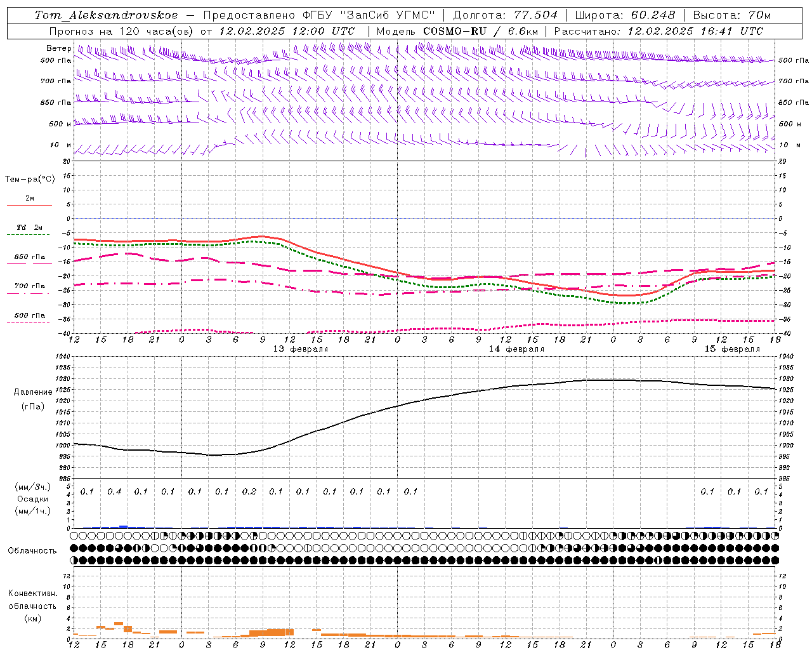Click the 0.4 precipitation value
The width and height of the screenshot is (812, 650).
coord(114,492)
